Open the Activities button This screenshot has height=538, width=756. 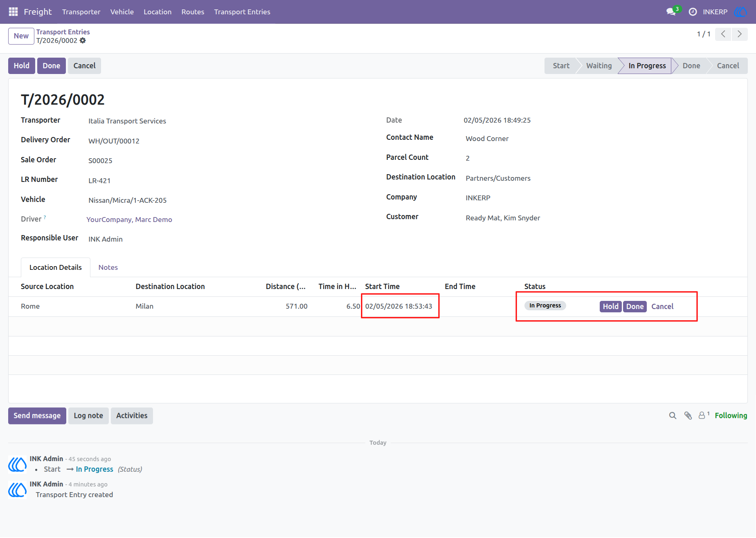point(132,416)
